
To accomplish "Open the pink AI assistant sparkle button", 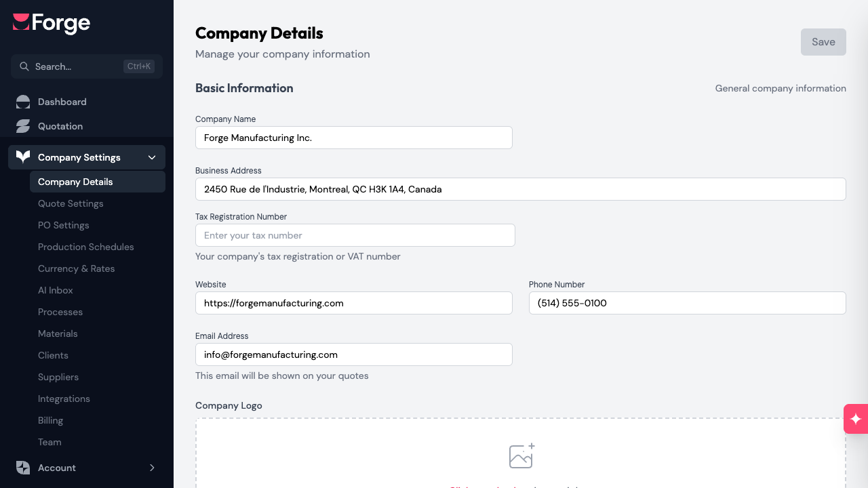I will coord(856,419).
